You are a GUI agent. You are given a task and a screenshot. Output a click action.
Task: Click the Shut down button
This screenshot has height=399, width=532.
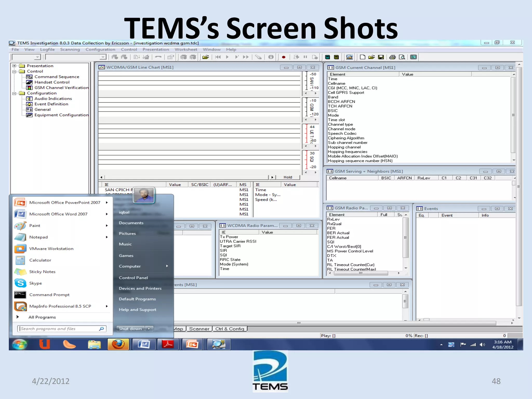click(x=130, y=329)
